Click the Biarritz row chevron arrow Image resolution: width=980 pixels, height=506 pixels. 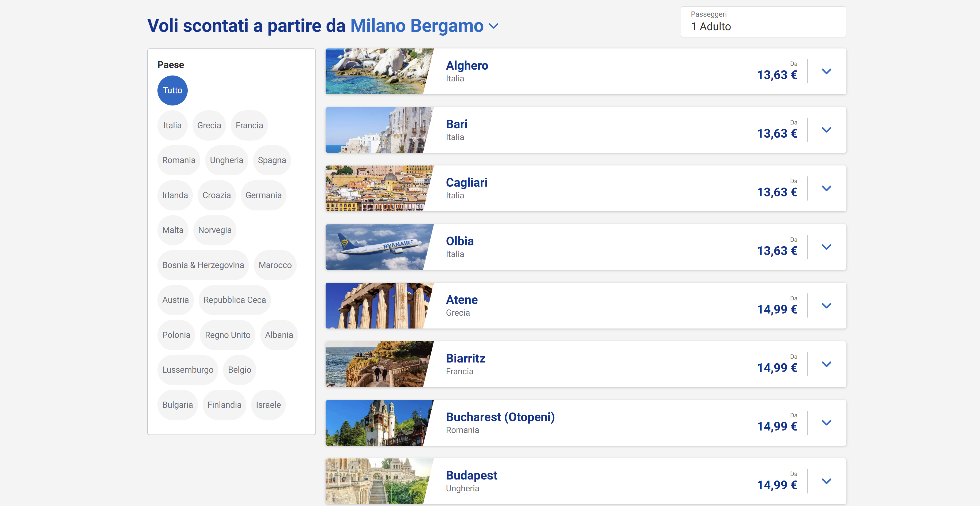pos(826,364)
